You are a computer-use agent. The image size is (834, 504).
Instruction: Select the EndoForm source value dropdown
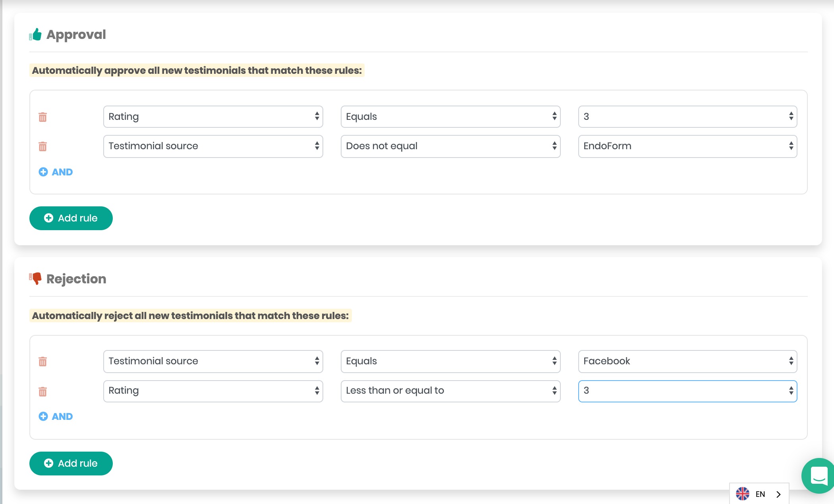(687, 146)
